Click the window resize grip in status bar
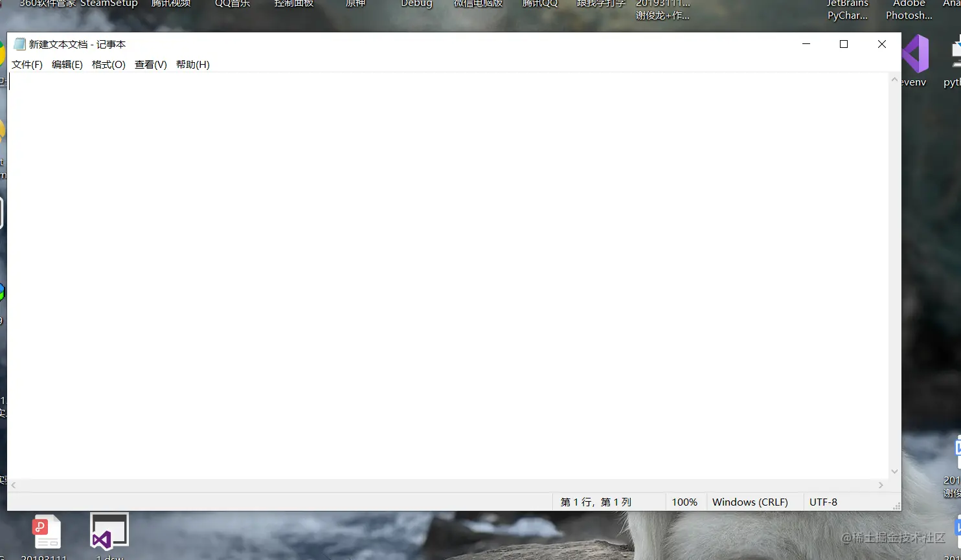The image size is (961, 560). 896,506
